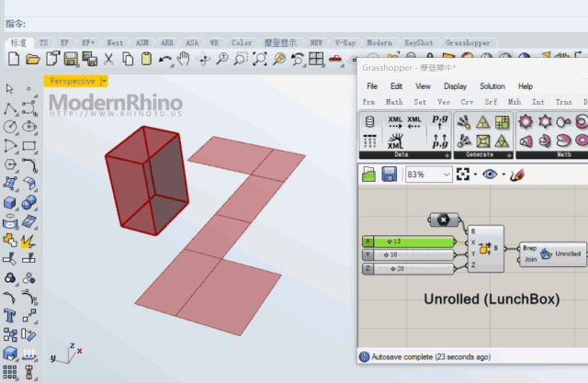588x383 pixels.
Task: Switch to the V-Ray toolbar tab
Action: click(345, 43)
